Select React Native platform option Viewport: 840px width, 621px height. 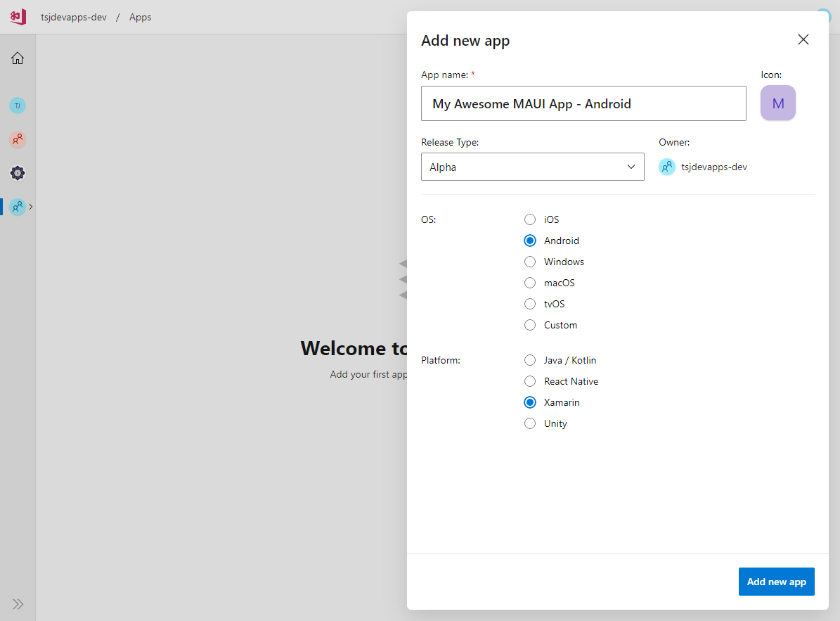[x=530, y=381]
